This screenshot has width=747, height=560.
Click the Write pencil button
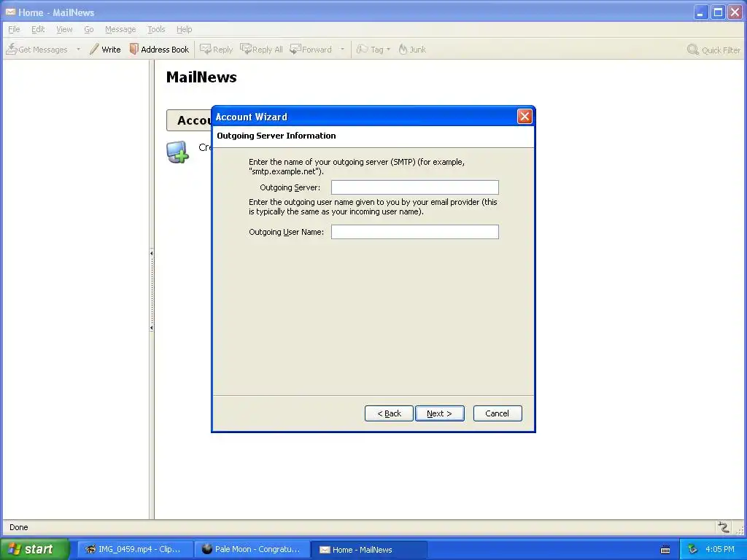pyautogui.click(x=105, y=49)
